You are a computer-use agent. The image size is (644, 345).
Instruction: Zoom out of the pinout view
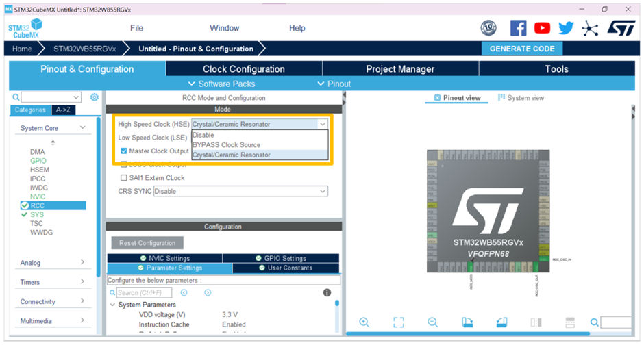point(432,322)
